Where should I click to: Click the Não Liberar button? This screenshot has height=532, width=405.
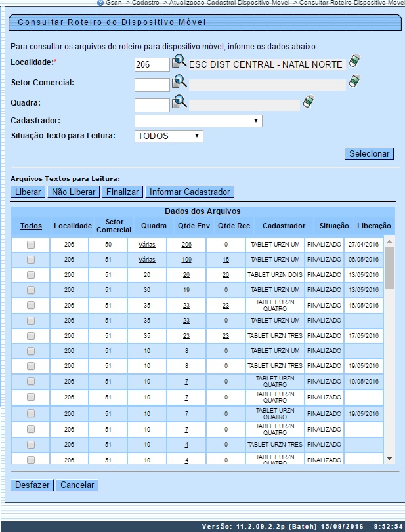(74, 192)
